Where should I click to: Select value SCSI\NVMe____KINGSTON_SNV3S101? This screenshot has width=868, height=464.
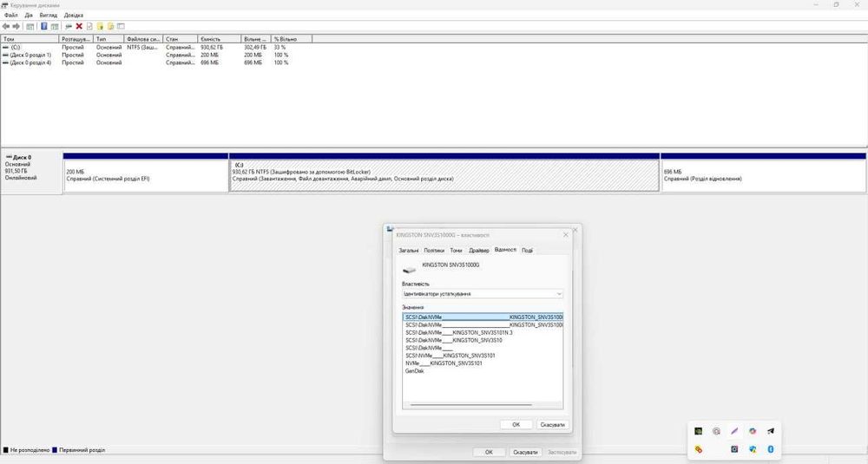click(450, 356)
